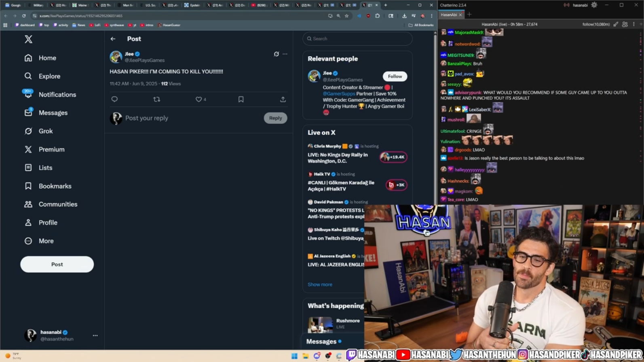Click the browser address bar URL
The image size is (644, 362).
tap(81, 16)
